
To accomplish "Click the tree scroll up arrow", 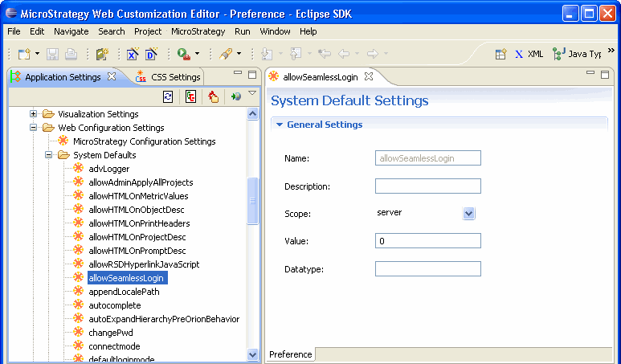I will tap(253, 114).
